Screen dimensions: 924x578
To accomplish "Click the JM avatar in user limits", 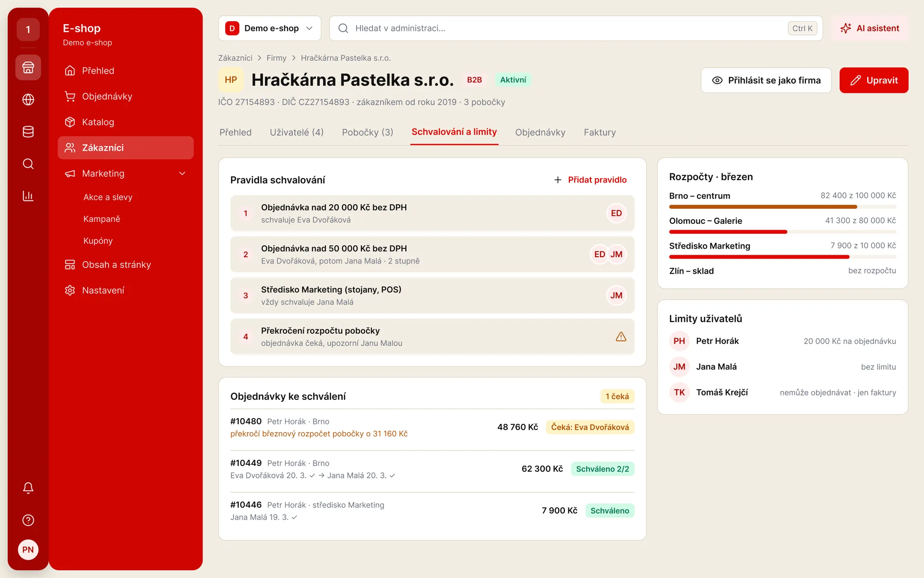I will pyautogui.click(x=679, y=367).
